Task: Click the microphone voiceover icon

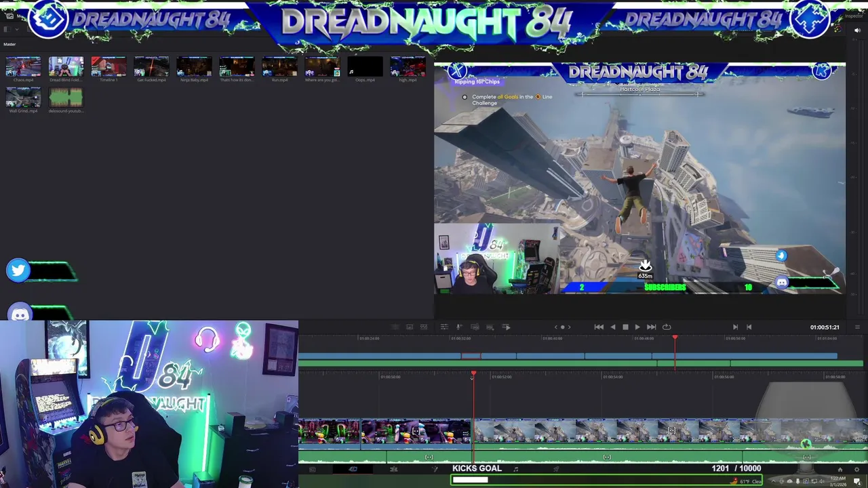Action: [x=459, y=327]
